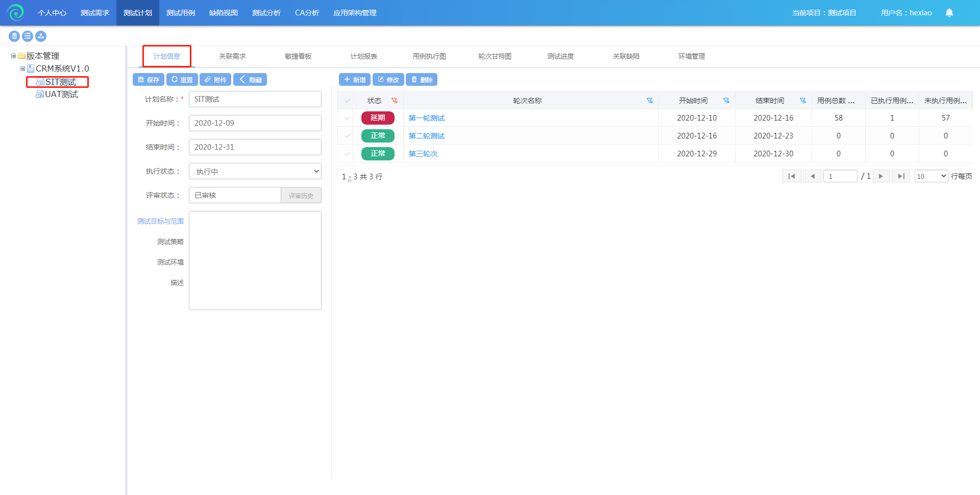Click the green swirl app logo
Image resolution: width=980 pixels, height=495 pixels.
tap(15, 12)
